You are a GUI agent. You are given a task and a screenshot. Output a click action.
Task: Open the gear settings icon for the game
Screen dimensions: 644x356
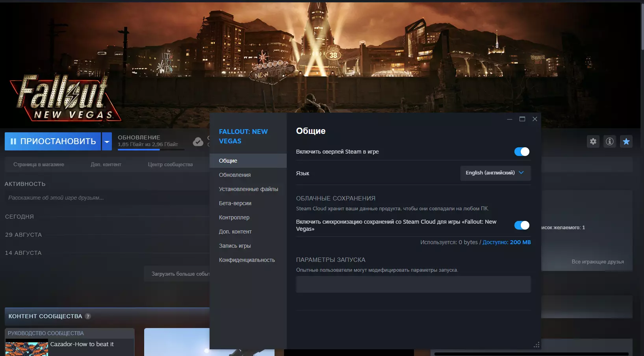pos(593,141)
